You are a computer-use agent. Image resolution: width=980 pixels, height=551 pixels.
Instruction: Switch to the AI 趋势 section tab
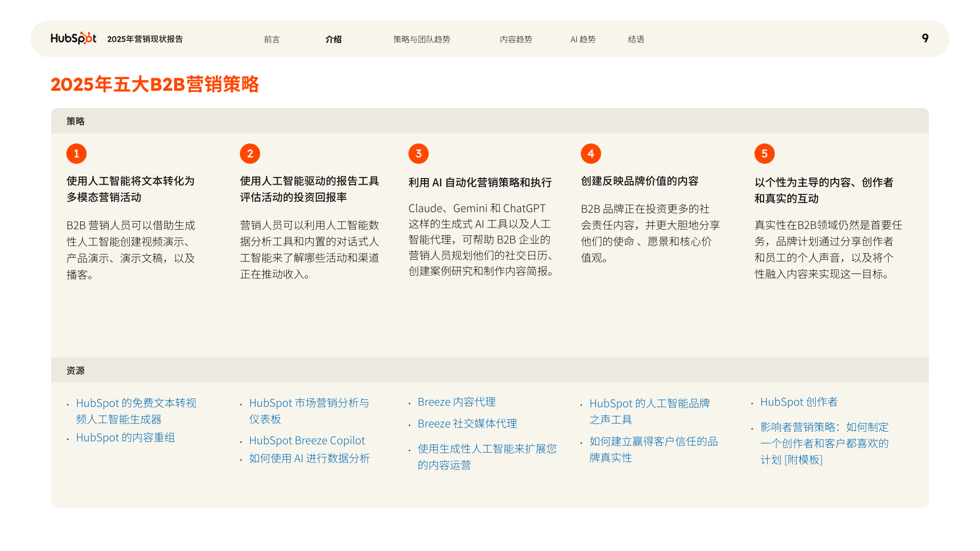click(583, 39)
